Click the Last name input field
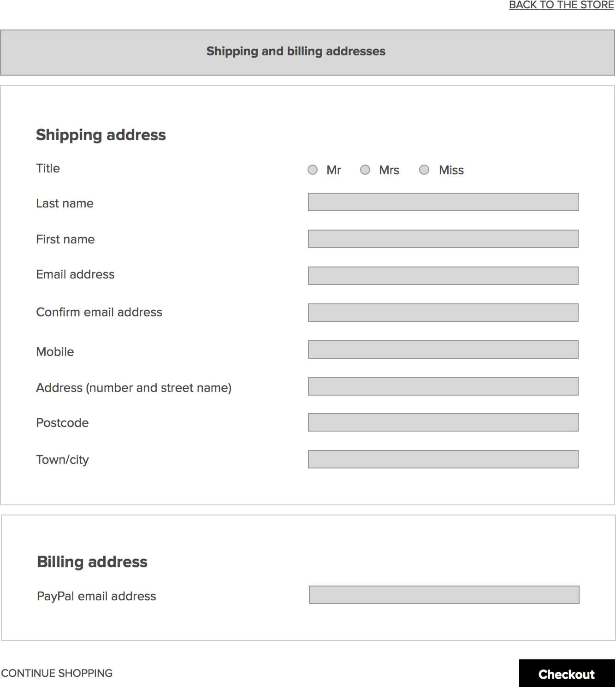The height and width of the screenshot is (687, 616). (x=443, y=202)
